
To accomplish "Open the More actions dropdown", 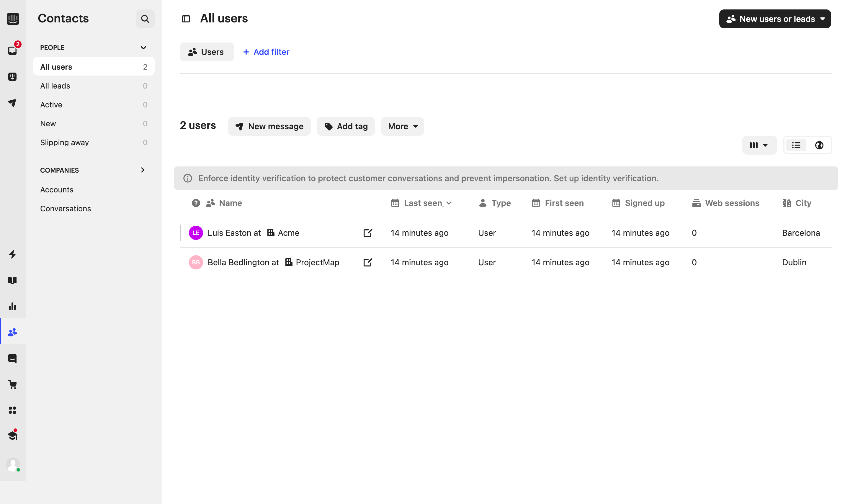I will (x=402, y=126).
